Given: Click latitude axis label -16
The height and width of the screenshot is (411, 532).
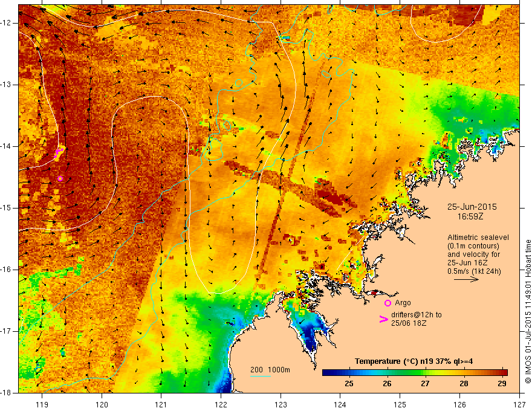Looking at the screenshot, I should click(6, 270).
